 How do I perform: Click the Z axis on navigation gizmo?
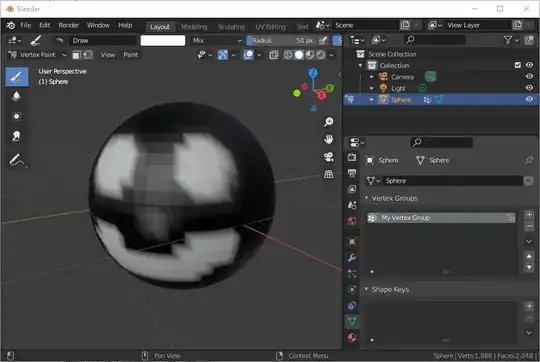(x=313, y=73)
